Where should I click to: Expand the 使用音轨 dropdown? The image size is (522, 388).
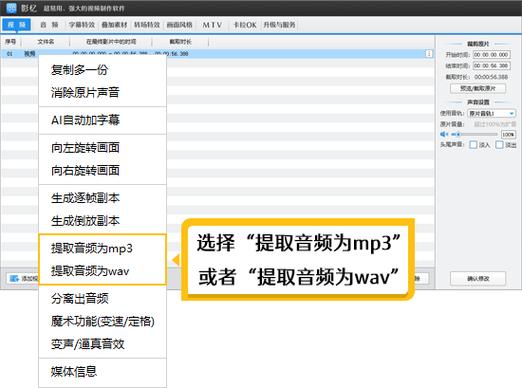[491, 114]
